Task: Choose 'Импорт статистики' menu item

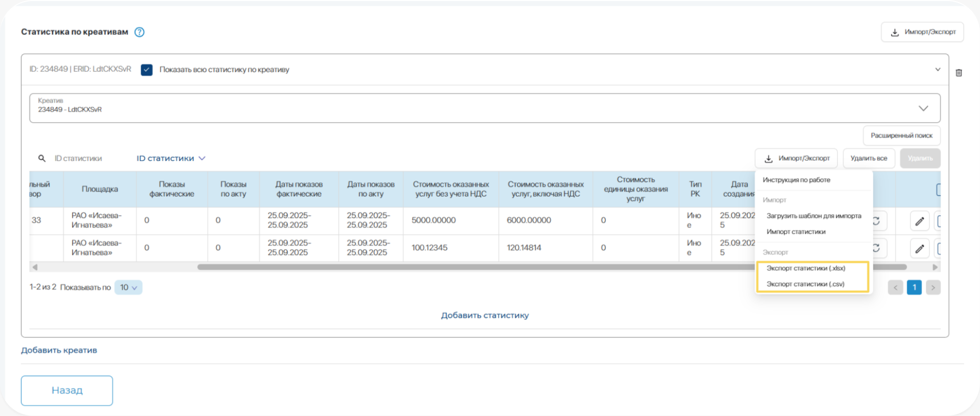Action: (x=796, y=232)
